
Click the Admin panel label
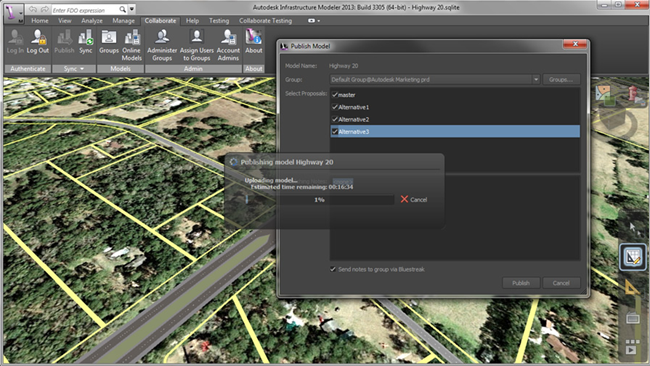pyautogui.click(x=193, y=69)
